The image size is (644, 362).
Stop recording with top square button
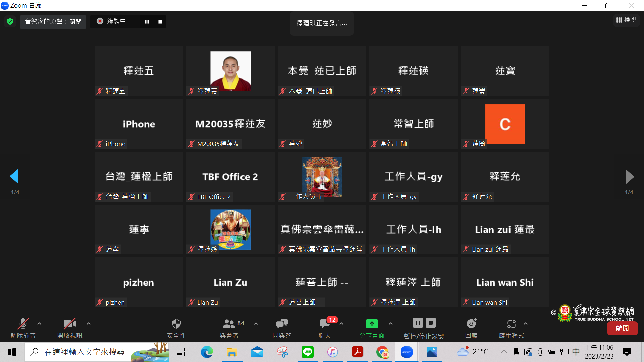coord(160,22)
